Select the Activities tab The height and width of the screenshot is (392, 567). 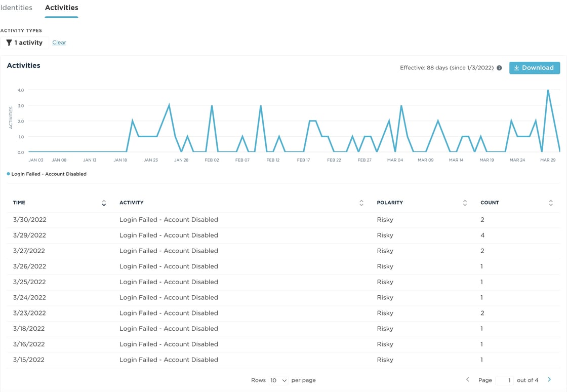click(61, 8)
